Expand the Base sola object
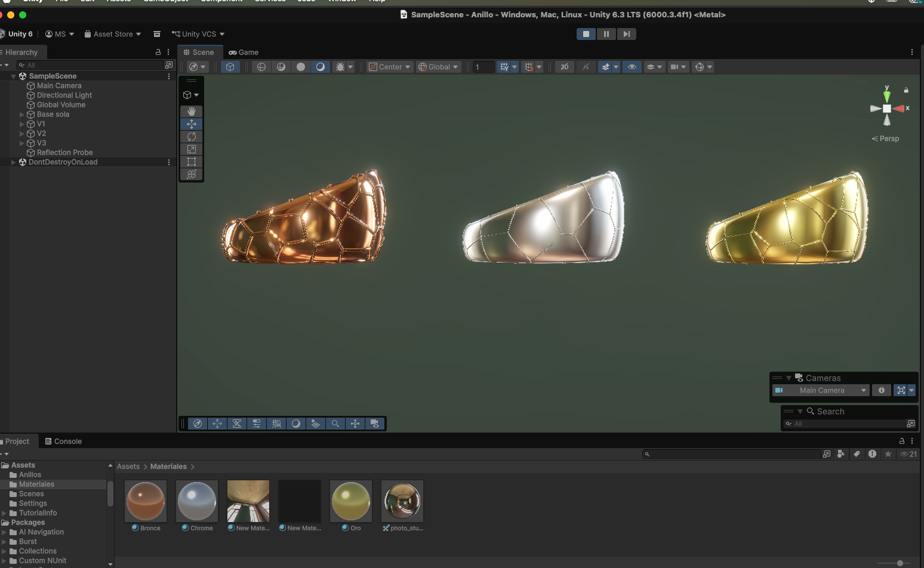This screenshot has height=568, width=924. (x=22, y=115)
